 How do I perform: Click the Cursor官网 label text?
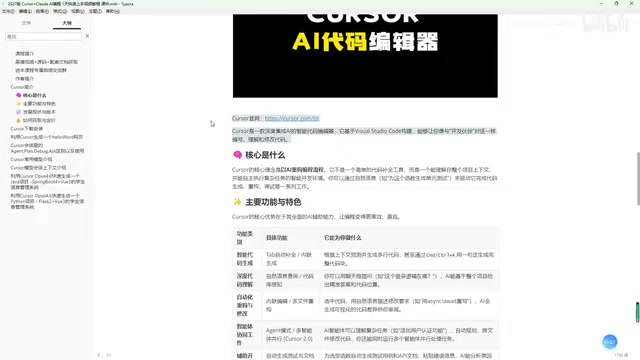[246, 118]
